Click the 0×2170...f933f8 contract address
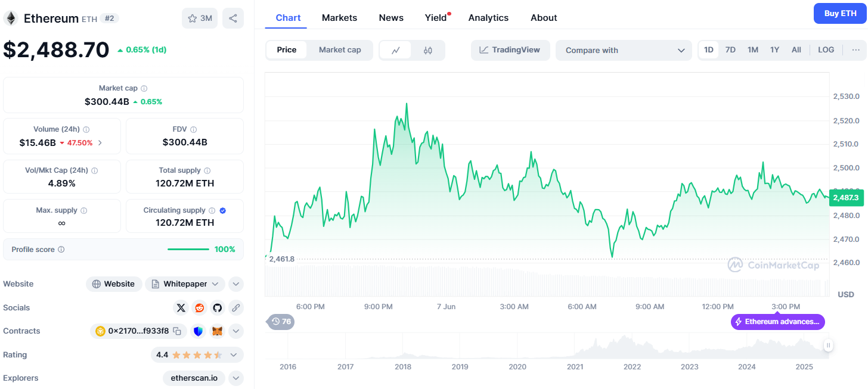 pos(138,331)
